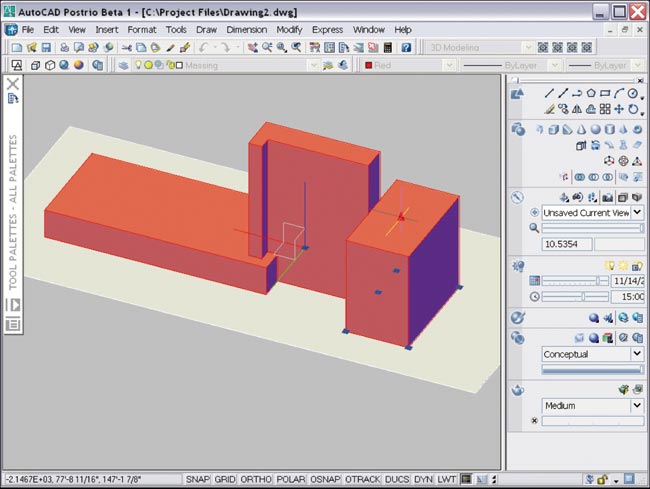The height and width of the screenshot is (489, 650).
Task: Select the Sphere solid primitive icon
Action: pyautogui.click(x=595, y=129)
